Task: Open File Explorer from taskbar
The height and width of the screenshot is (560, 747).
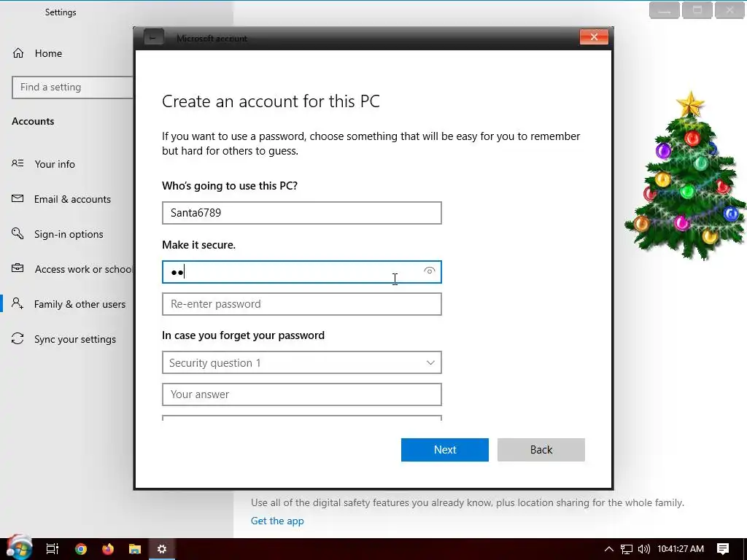Action: pyautogui.click(x=135, y=549)
